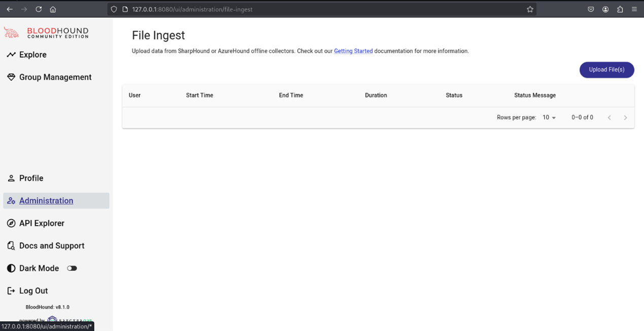This screenshot has width=644, height=331.
Task: Go to next table page arrow
Action: tap(625, 118)
